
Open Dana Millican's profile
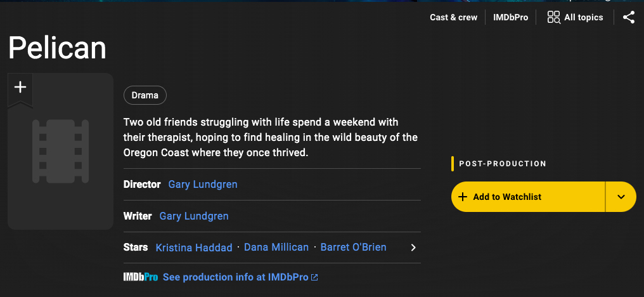pyautogui.click(x=276, y=247)
